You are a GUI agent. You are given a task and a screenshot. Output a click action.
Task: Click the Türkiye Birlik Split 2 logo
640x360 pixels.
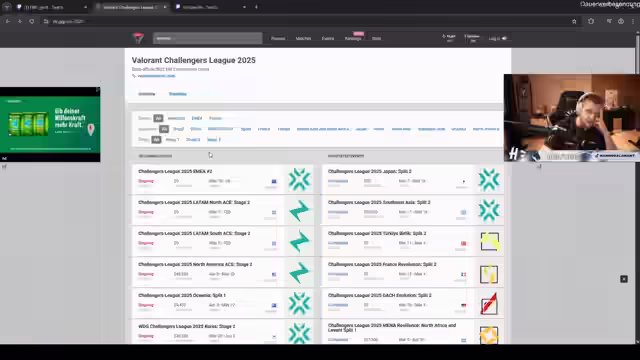tap(489, 241)
